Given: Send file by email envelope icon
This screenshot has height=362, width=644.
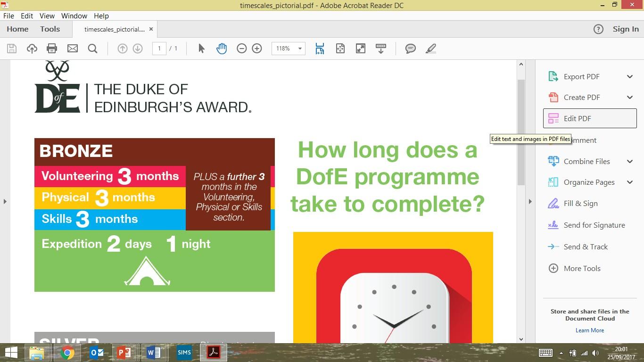Looking at the screenshot, I should (73, 49).
